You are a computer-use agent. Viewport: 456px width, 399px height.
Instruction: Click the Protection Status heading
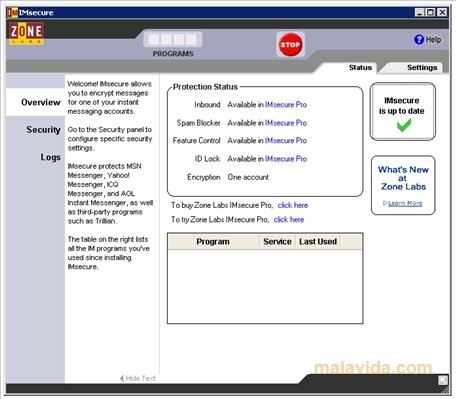[x=205, y=87]
